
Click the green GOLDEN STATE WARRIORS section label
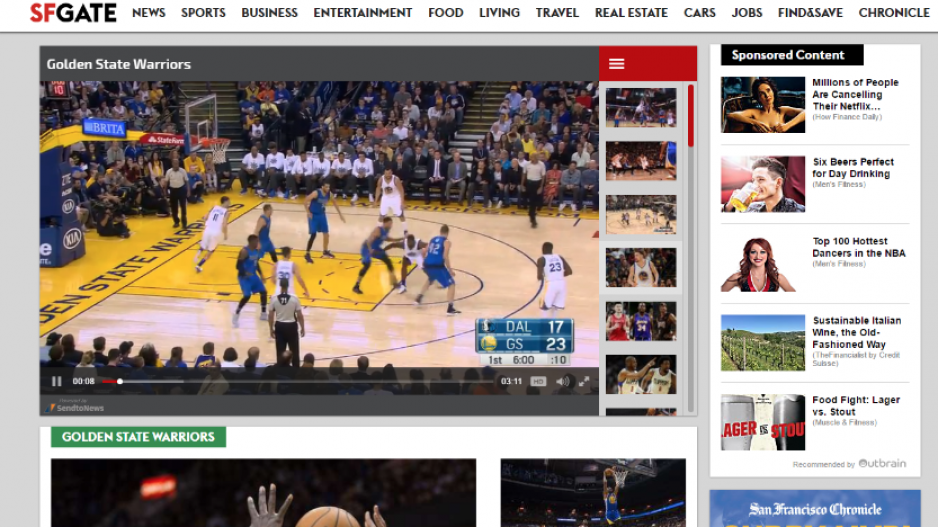pyautogui.click(x=138, y=437)
